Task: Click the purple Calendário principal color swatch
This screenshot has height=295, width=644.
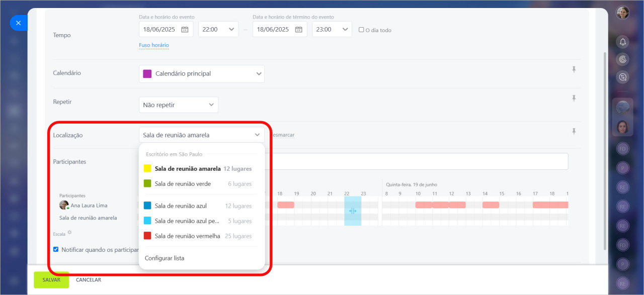Action: tap(147, 74)
